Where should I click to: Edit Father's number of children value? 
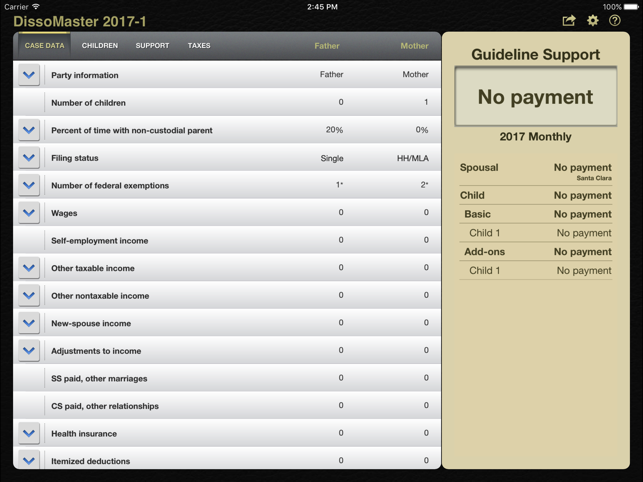[x=341, y=102]
